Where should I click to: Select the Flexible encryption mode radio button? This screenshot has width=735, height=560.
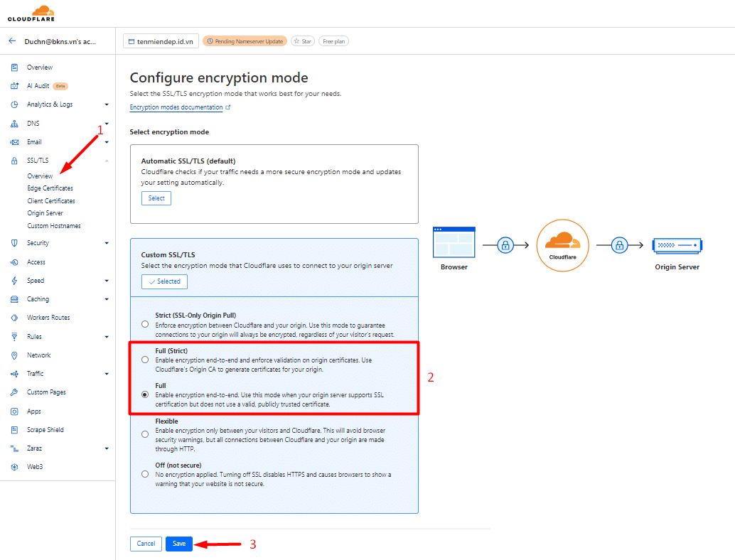pyautogui.click(x=145, y=434)
